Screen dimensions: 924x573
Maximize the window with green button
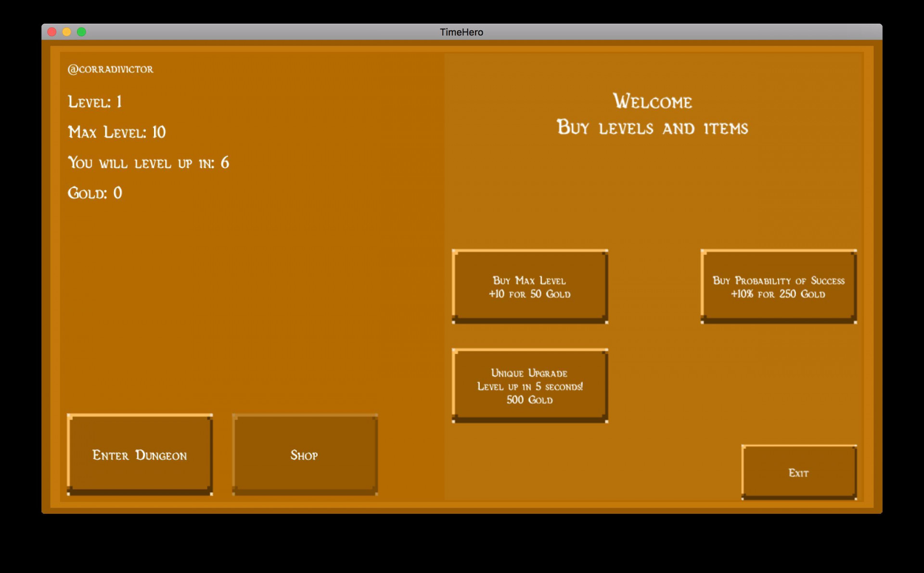(81, 32)
